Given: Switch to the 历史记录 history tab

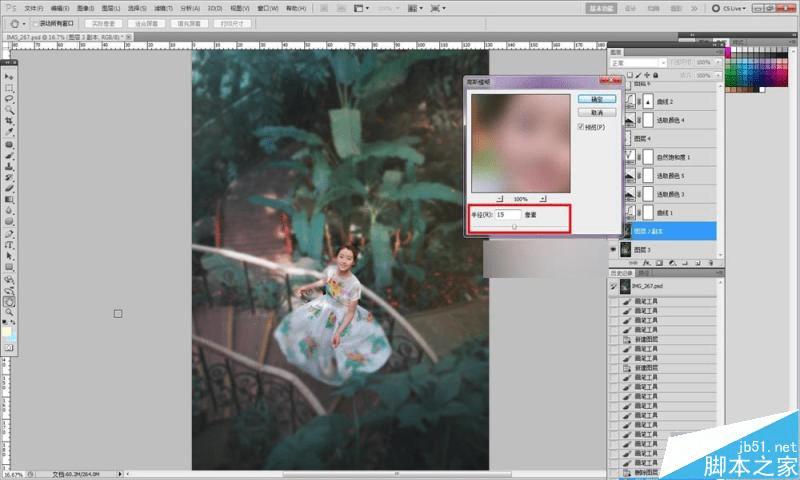Looking at the screenshot, I should click(x=623, y=272).
